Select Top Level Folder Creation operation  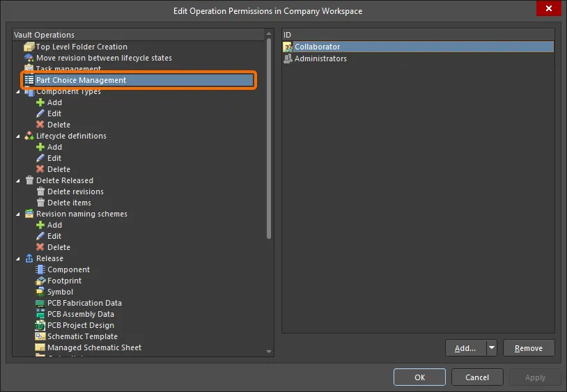[81, 47]
